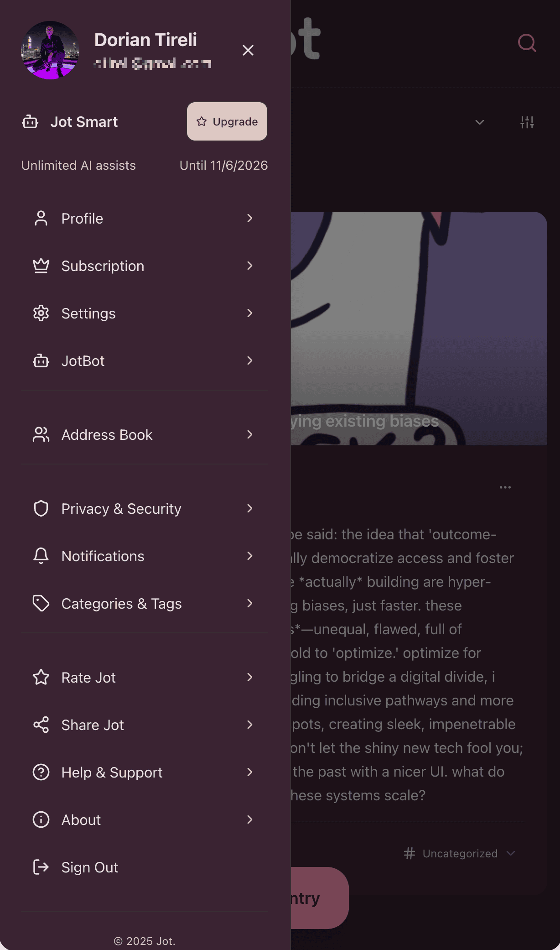The image size is (560, 950).
Task: Click the Categories & Tags tag icon
Action: pos(41,604)
